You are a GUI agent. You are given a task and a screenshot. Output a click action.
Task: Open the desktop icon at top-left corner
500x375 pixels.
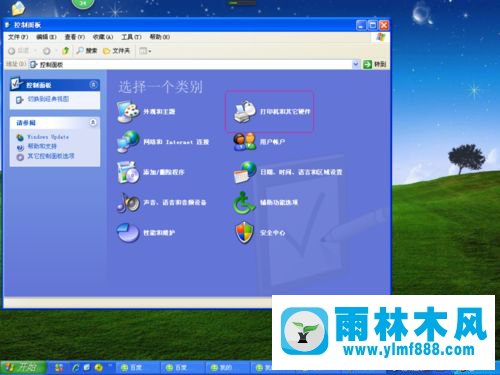19,8
